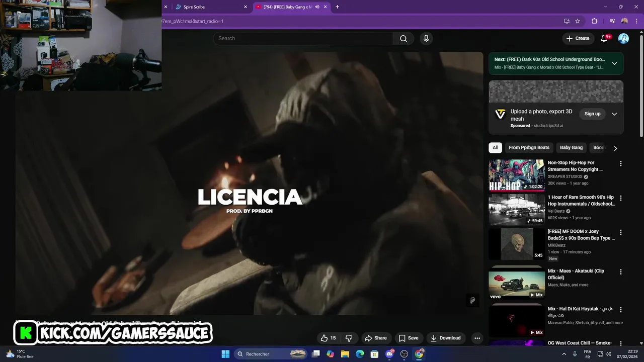Screen dimensions: 644x362
Task: Open File Explorer from taskbar
Action: (x=345, y=354)
